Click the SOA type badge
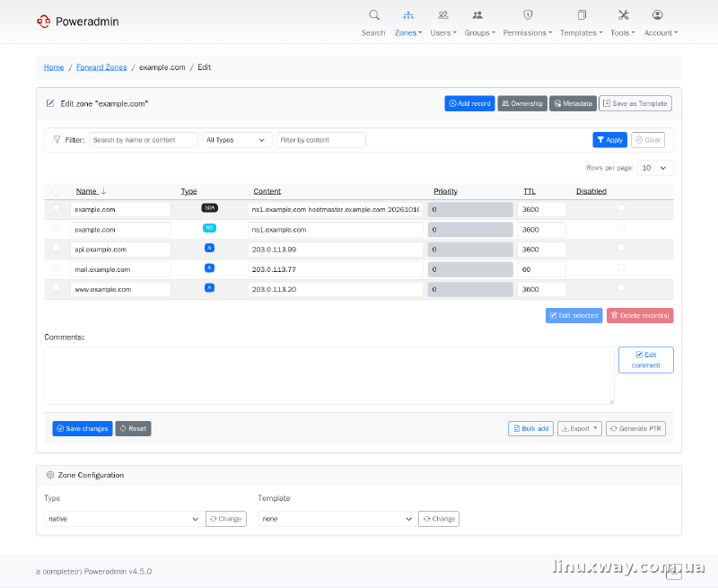718x588 pixels. click(210, 208)
